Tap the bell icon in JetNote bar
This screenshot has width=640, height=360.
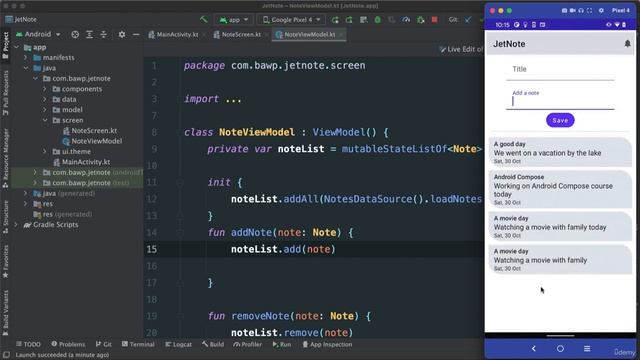pos(627,44)
